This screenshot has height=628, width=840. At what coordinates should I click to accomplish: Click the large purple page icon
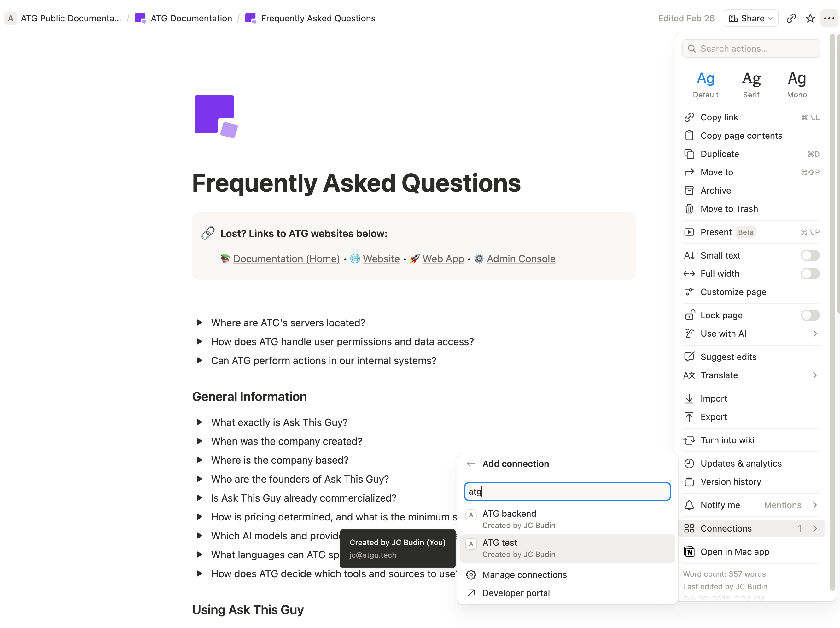(x=216, y=116)
